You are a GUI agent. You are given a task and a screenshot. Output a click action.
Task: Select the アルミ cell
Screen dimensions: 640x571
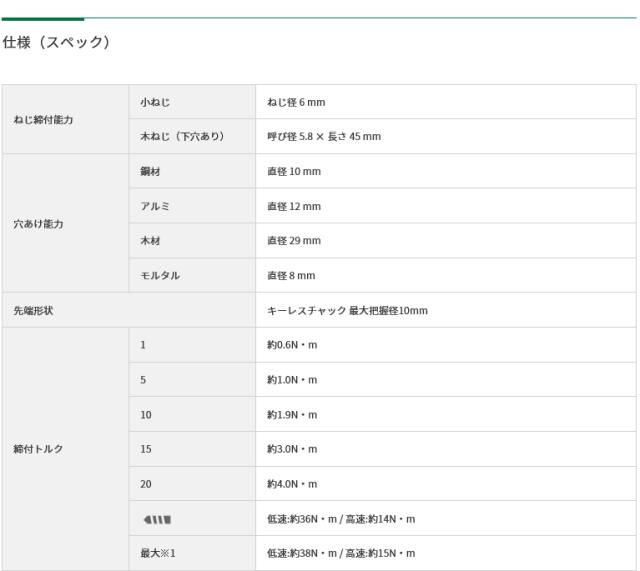coord(192,206)
